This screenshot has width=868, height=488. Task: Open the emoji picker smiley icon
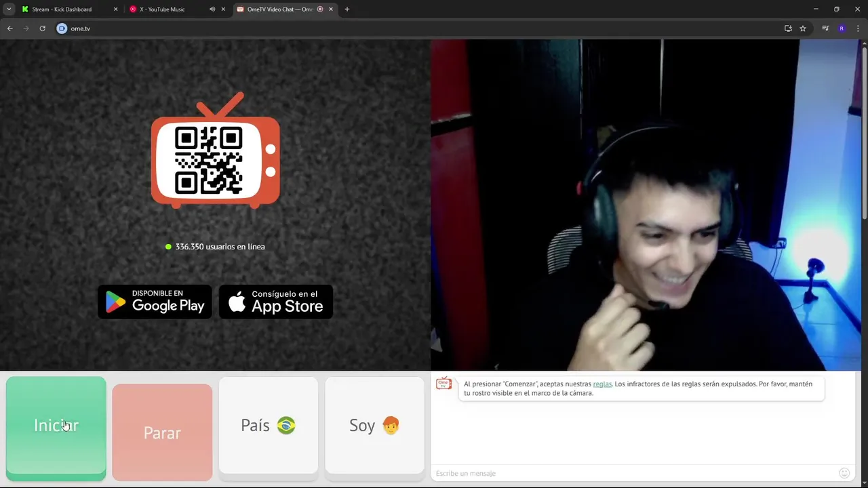(x=844, y=473)
